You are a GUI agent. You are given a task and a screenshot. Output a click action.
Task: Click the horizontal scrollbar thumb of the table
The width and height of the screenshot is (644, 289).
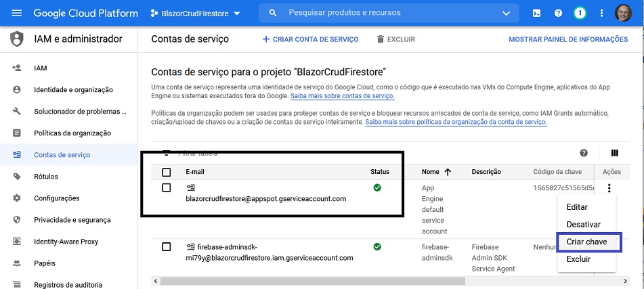313,281
